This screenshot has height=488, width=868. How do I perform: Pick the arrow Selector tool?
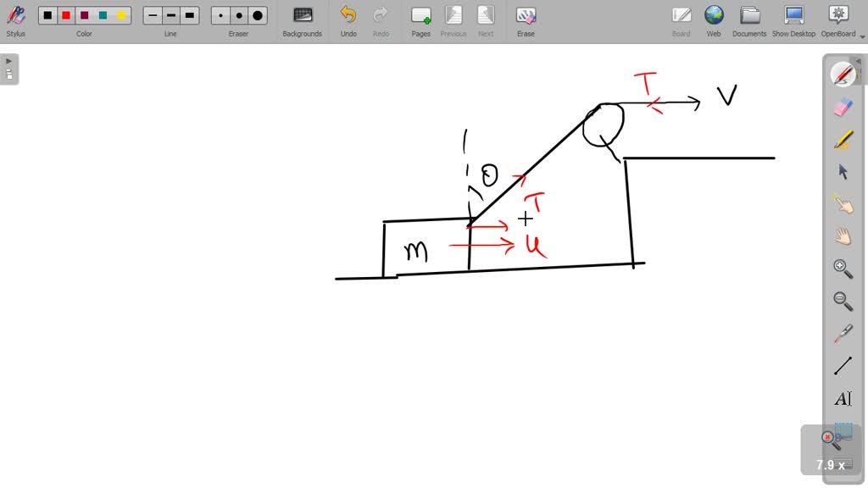[x=843, y=171]
